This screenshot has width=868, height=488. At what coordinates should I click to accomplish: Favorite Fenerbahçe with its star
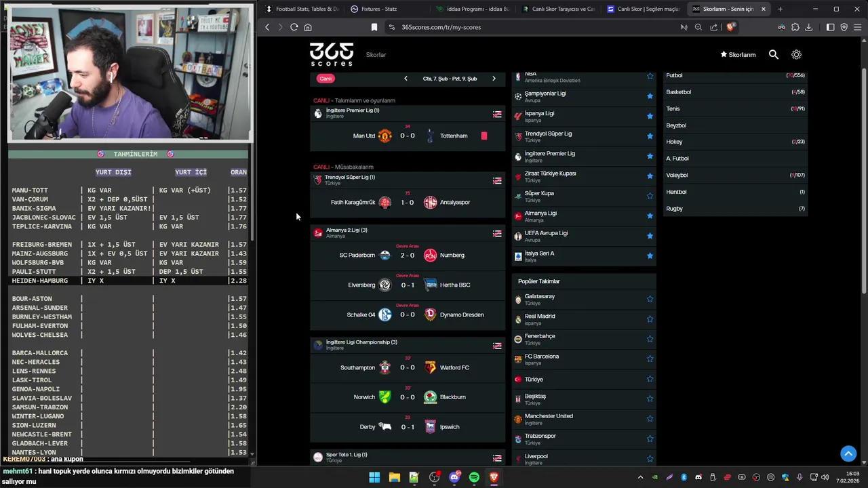pos(650,339)
